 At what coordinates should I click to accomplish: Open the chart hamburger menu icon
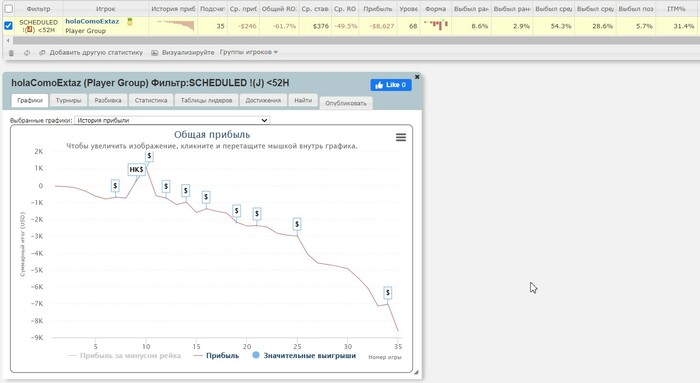401,137
